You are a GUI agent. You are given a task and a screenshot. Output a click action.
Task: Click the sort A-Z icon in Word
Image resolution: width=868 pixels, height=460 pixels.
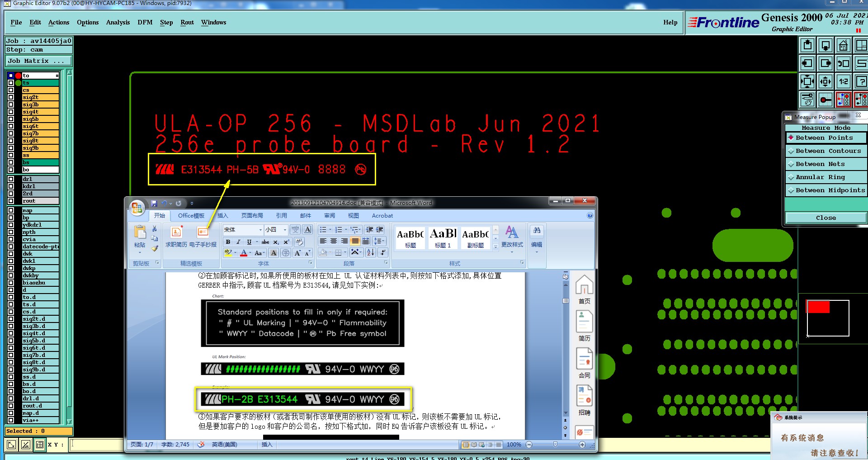pyautogui.click(x=371, y=252)
